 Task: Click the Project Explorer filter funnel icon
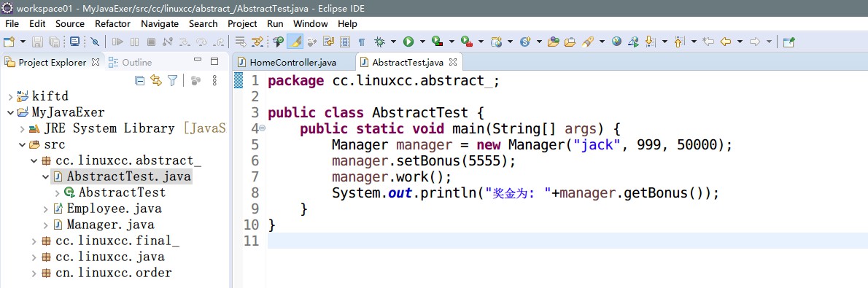173,81
